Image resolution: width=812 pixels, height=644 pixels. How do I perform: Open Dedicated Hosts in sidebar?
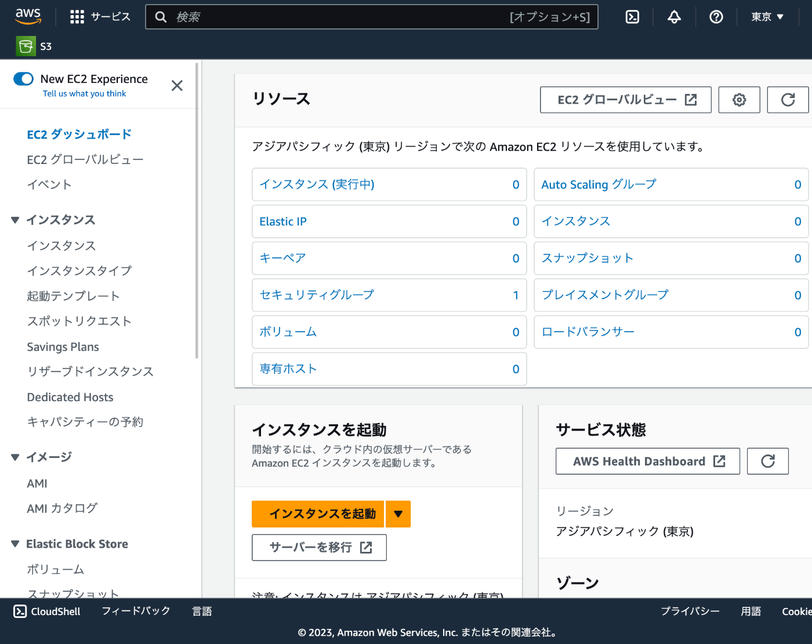pyautogui.click(x=70, y=397)
